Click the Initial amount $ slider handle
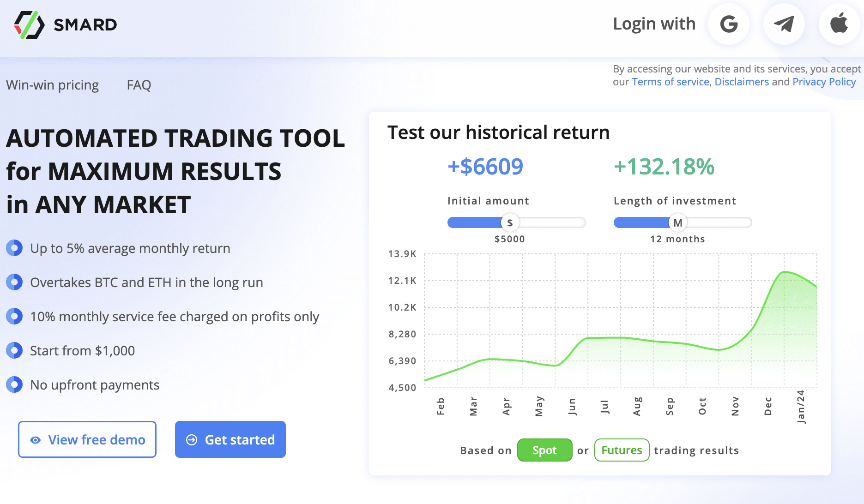864x504 pixels. [510, 222]
